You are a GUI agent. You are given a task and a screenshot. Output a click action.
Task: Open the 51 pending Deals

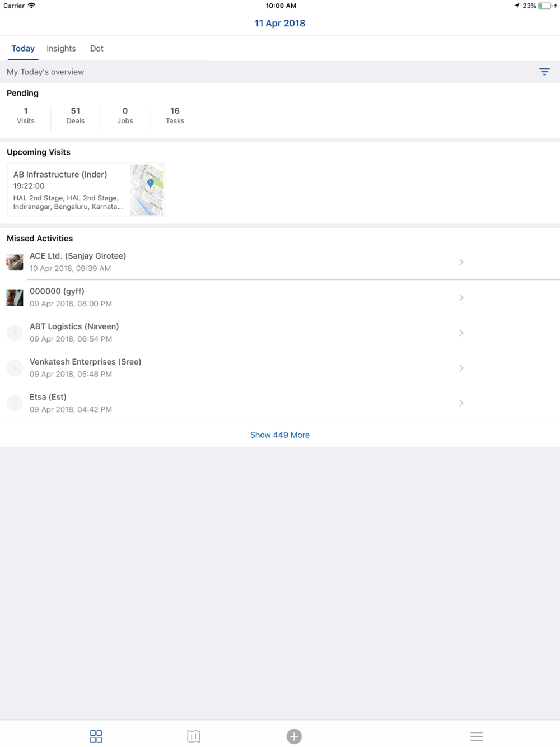tap(76, 115)
